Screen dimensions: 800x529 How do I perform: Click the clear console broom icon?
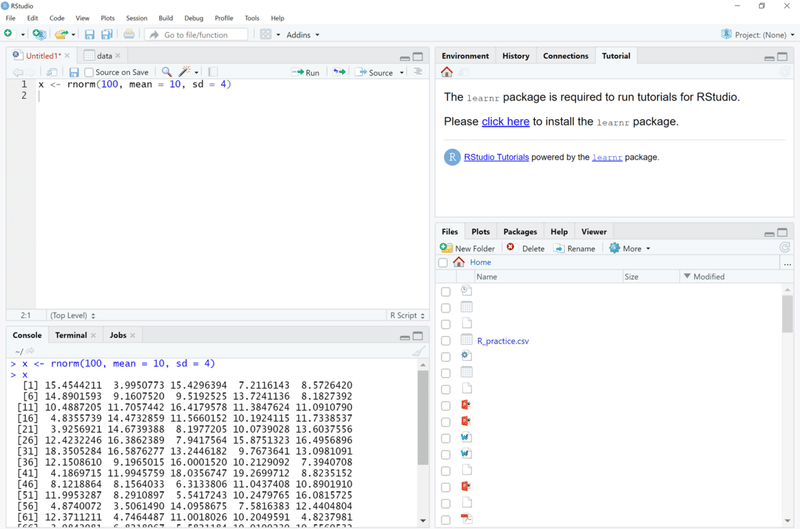(x=418, y=351)
